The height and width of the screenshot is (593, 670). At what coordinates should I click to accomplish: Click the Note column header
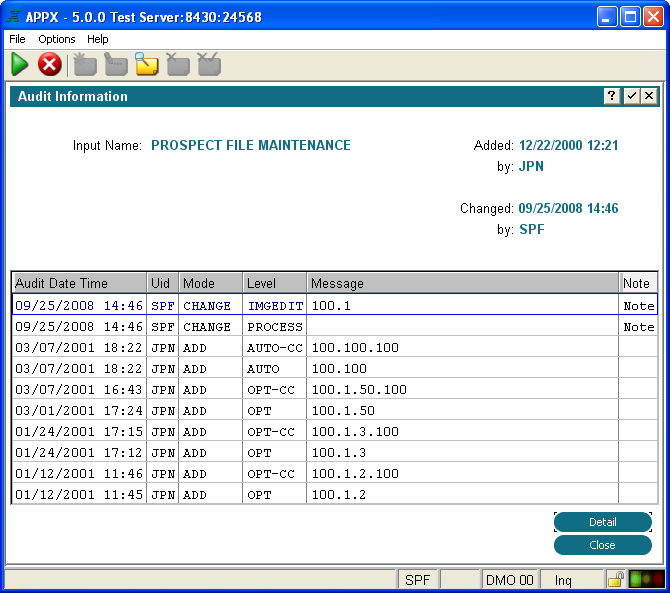pos(638,283)
